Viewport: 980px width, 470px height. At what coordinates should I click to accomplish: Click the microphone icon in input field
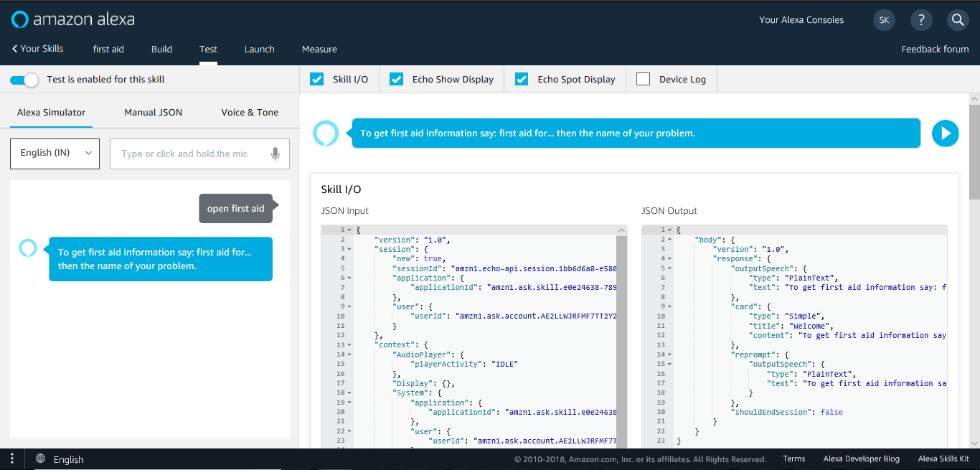click(x=275, y=154)
